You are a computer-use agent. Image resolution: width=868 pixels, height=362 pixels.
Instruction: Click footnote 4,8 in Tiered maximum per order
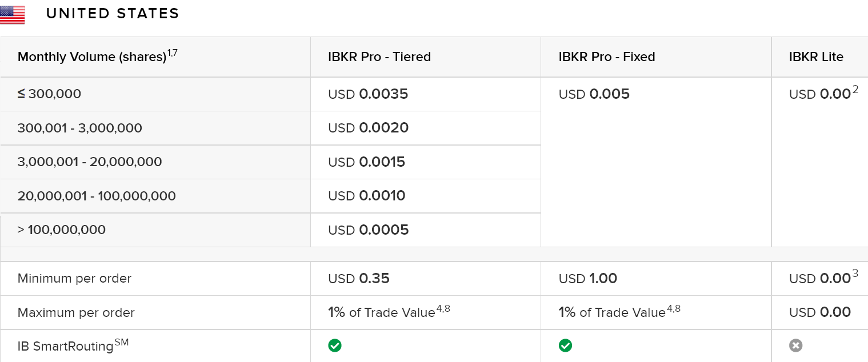pos(443,309)
